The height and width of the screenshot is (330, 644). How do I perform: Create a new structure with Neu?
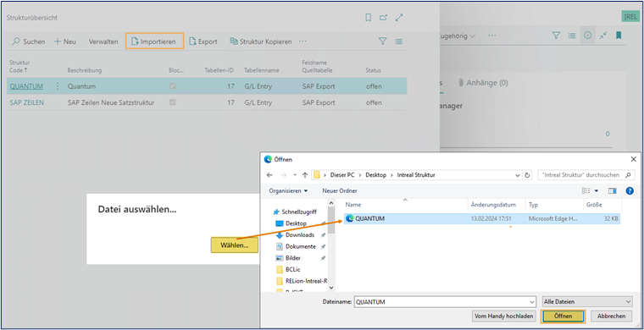tap(65, 41)
